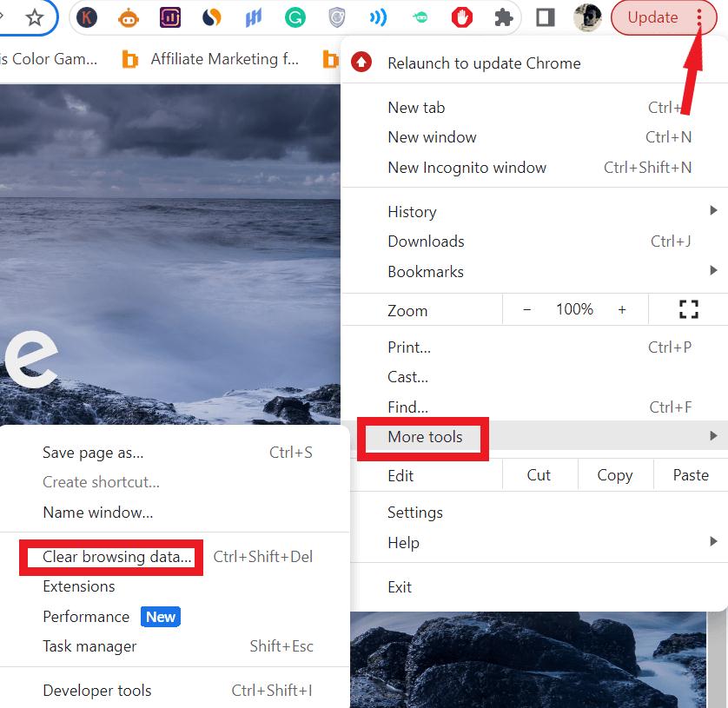This screenshot has height=708, width=728.
Task: Open a New Incognito window
Action: click(534, 167)
